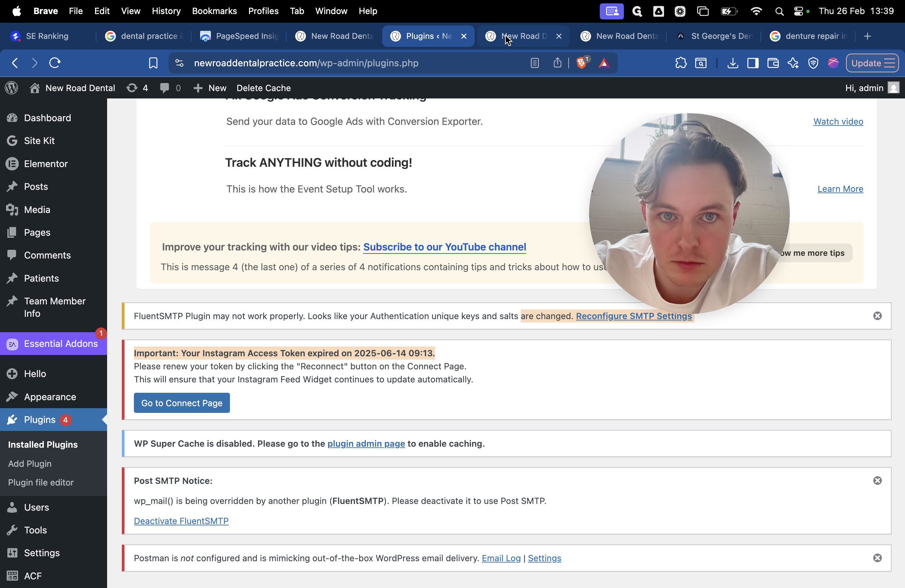This screenshot has height=588, width=905.
Task: Open the browser Extensions puzzle icon
Action: [x=681, y=63]
